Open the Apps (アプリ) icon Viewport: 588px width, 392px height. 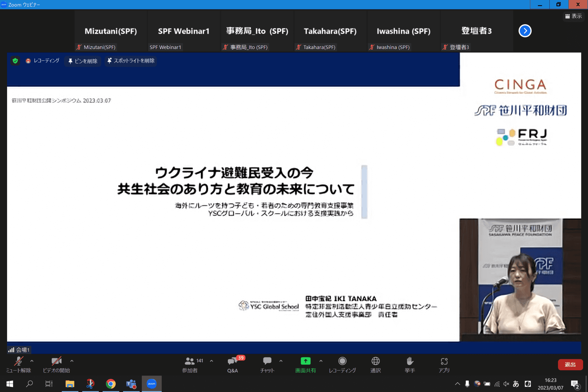(444, 361)
